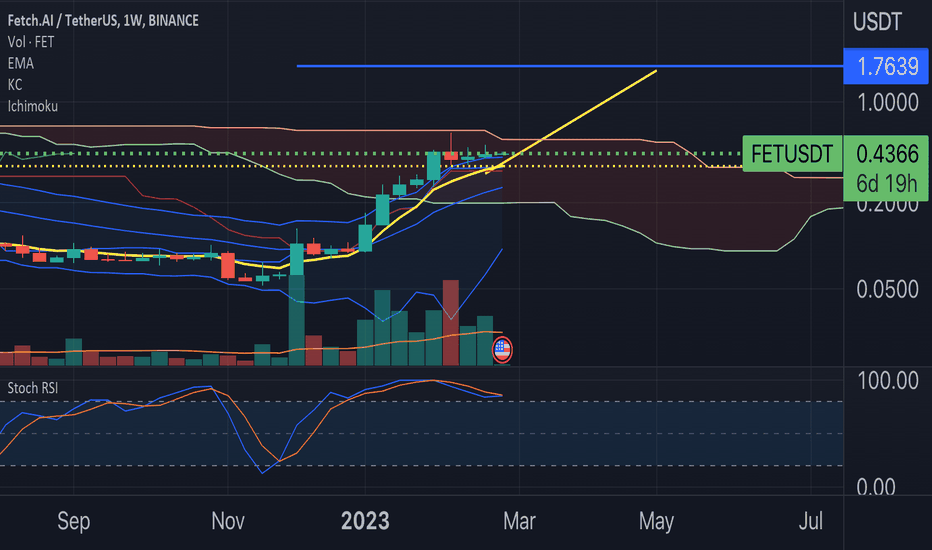This screenshot has width=932, height=550.
Task: Select the green dotted horizontal price line
Action: (x=371, y=153)
